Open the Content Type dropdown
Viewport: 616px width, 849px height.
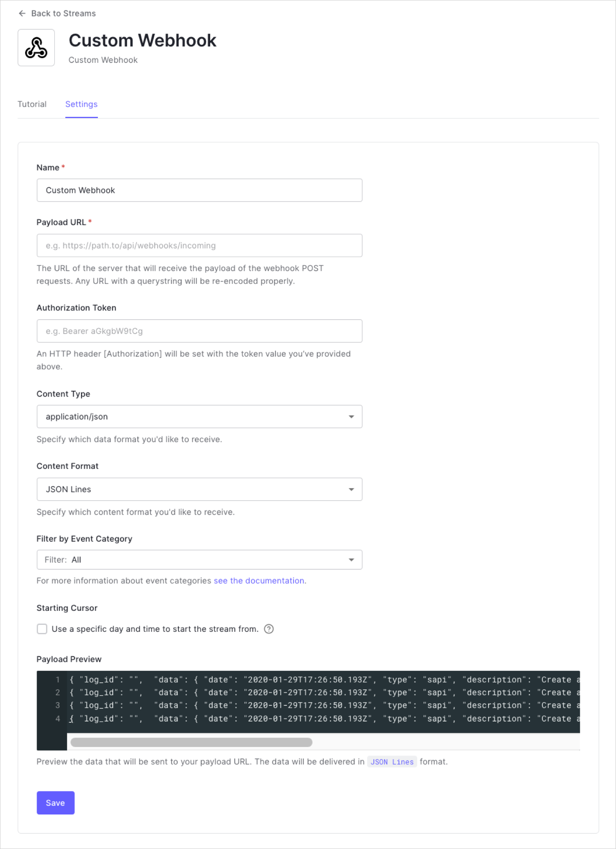(x=199, y=416)
